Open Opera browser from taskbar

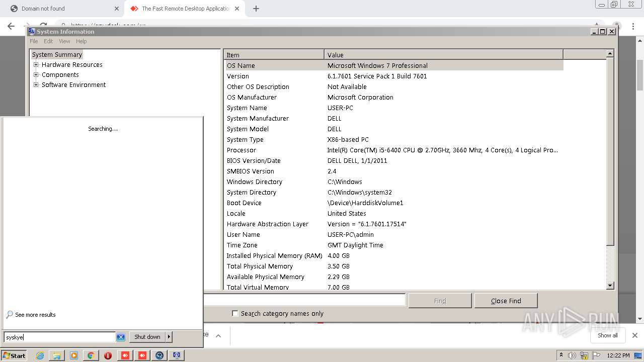[108, 355]
